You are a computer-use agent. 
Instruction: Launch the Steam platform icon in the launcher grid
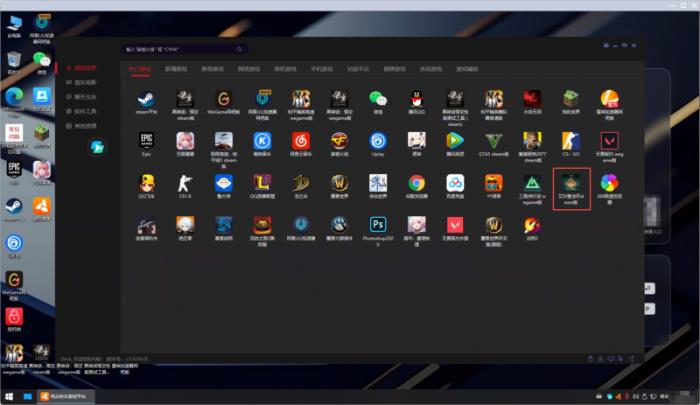(146, 99)
